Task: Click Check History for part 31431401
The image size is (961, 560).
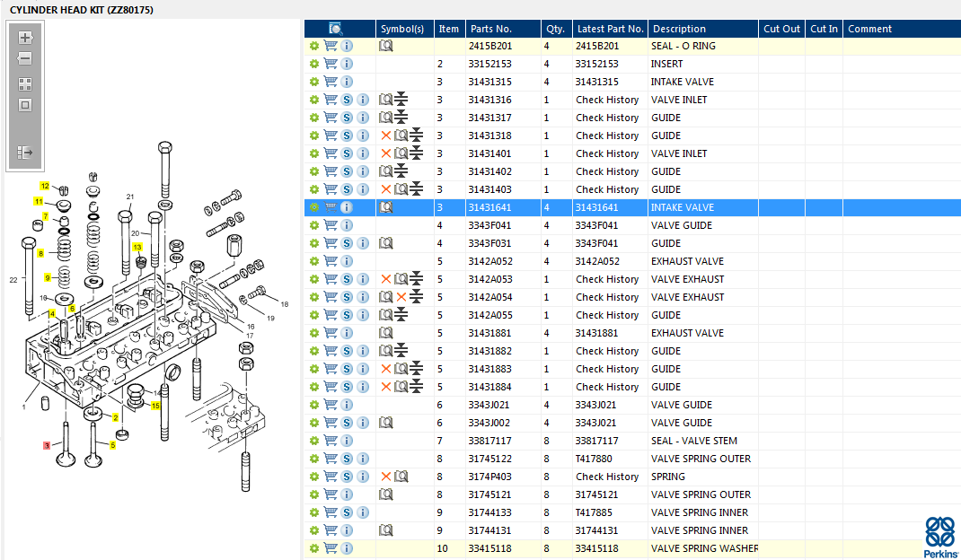Action: pos(607,153)
